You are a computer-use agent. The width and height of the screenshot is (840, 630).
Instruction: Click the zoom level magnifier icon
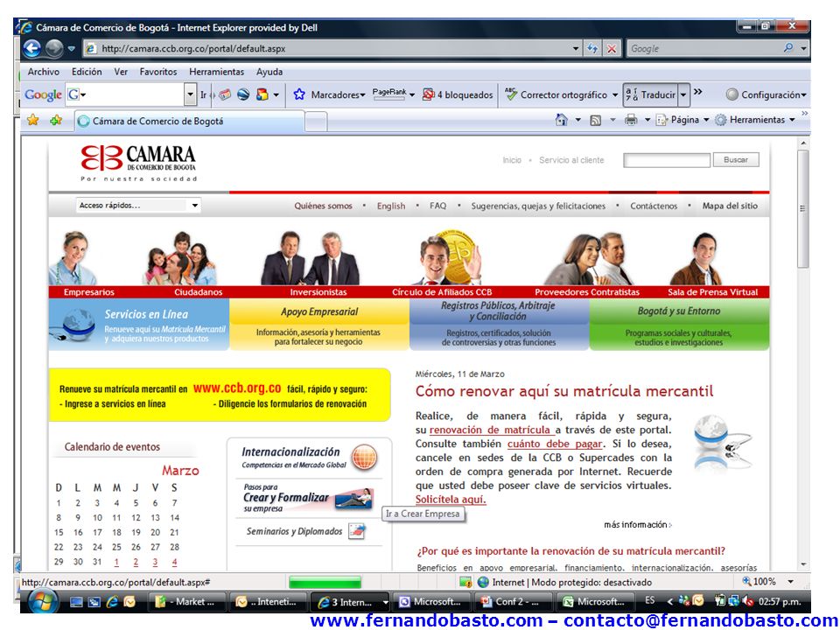click(746, 581)
